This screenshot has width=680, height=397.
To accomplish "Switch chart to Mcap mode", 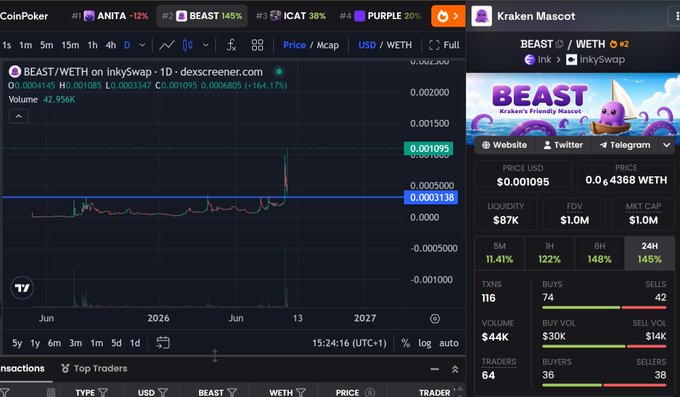I will [x=327, y=45].
